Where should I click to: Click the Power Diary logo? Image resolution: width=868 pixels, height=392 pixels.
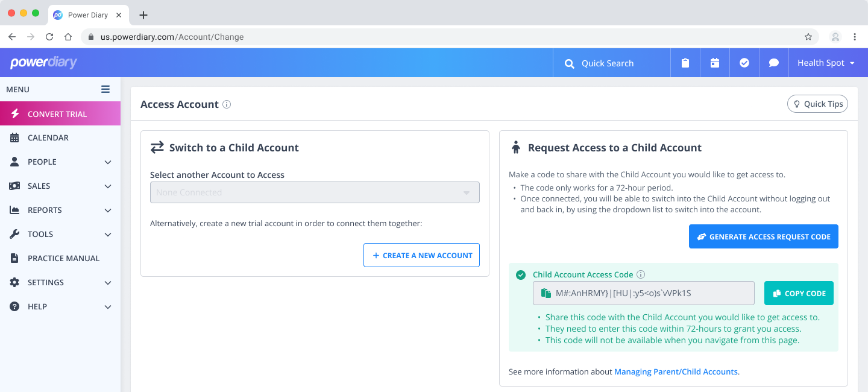43,63
